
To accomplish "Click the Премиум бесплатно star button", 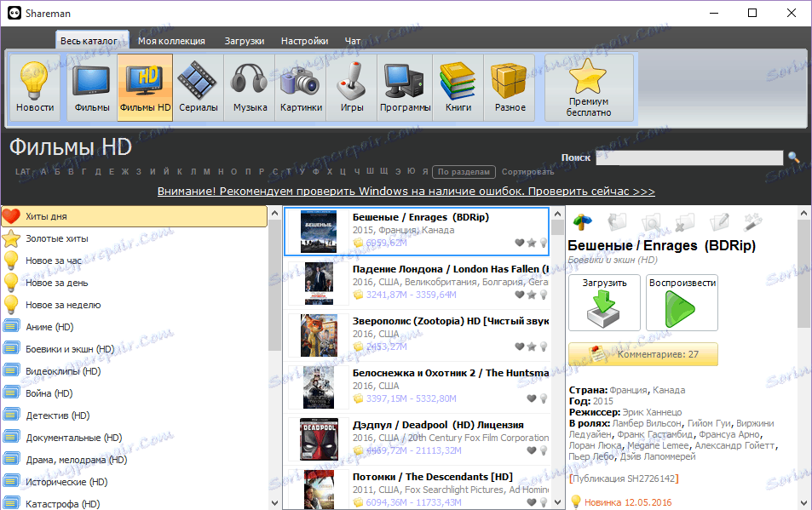I will 589,88.
